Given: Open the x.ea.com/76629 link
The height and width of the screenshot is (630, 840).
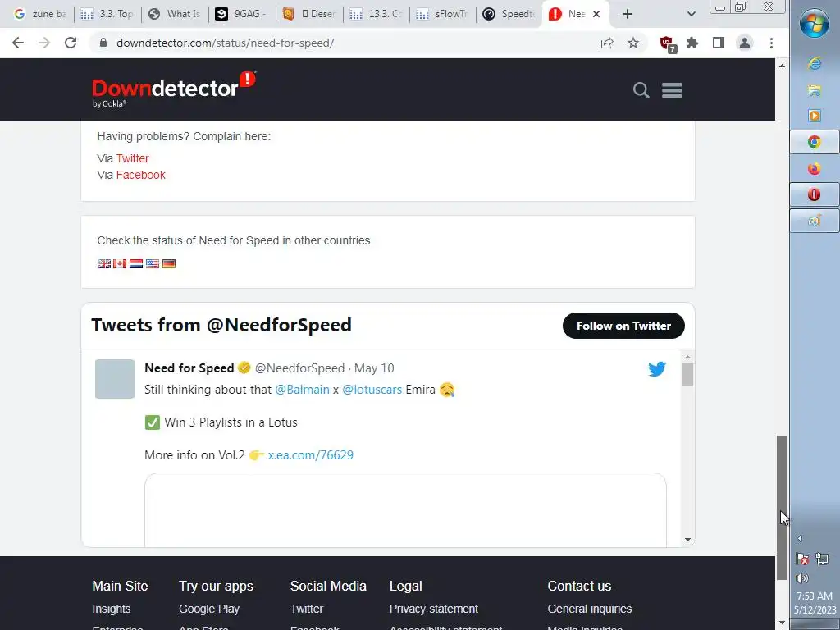Looking at the screenshot, I should click(311, 455).
